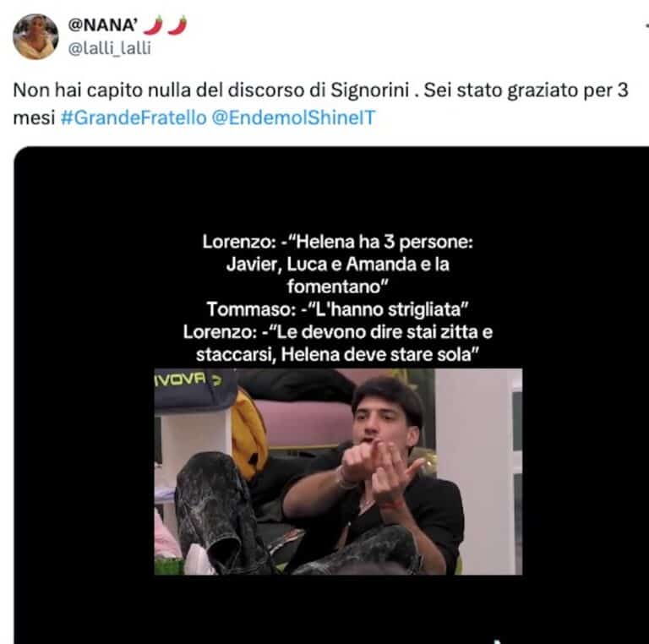
Task: Open the @EndemolShineIT mention
Action: pos(293,117)
